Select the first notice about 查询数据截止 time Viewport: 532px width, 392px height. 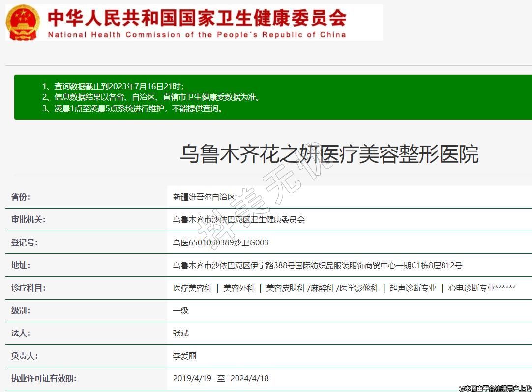click(113, 86)
